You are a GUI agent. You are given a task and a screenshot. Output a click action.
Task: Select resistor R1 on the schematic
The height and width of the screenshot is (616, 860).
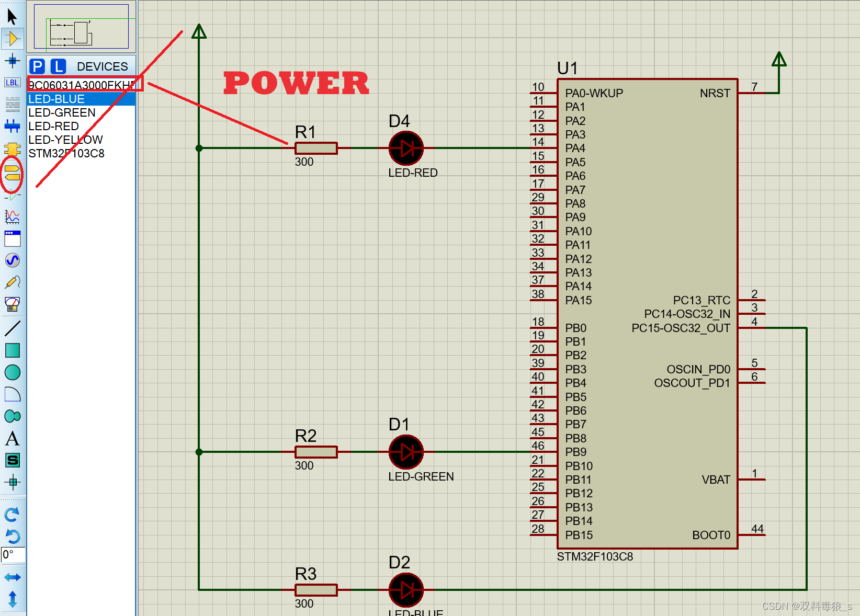pos(316,148)
